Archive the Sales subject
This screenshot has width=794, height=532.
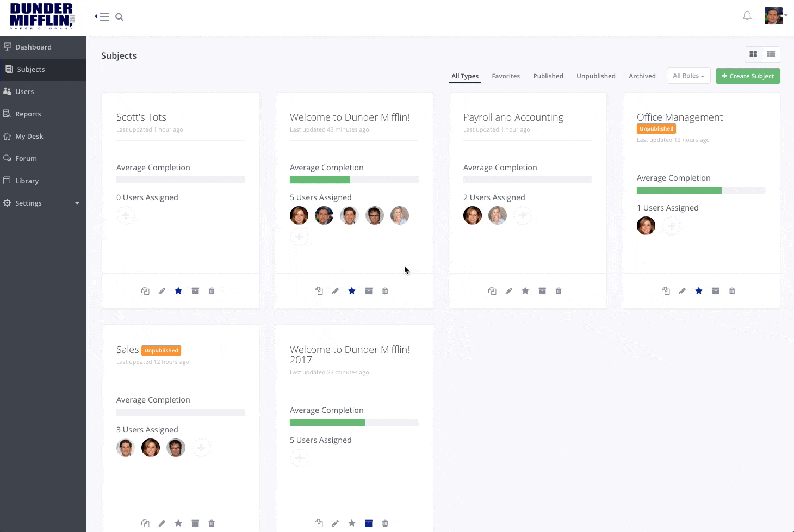pyautogui.click(x=195, y=523)
